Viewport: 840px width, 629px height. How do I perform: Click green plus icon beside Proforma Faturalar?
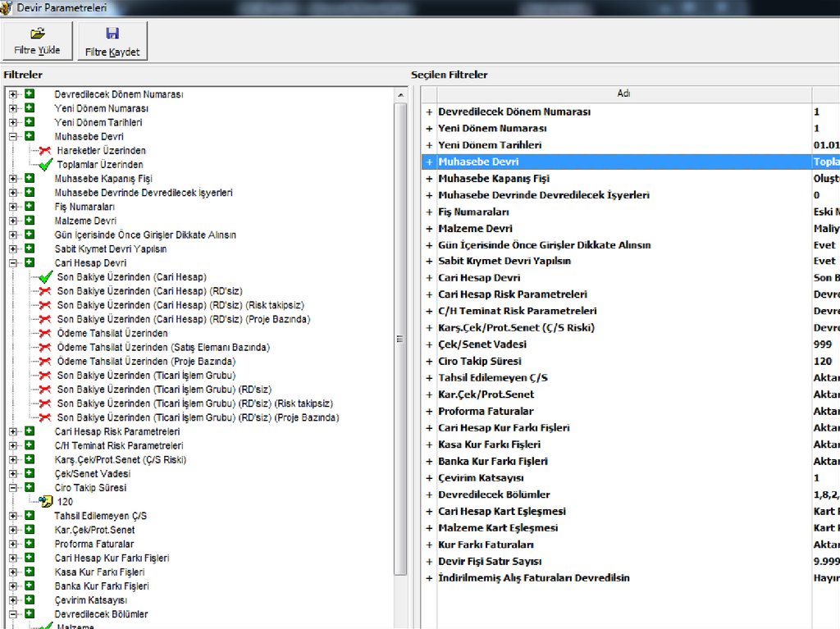pyautogui.click(x=30, y=544)
